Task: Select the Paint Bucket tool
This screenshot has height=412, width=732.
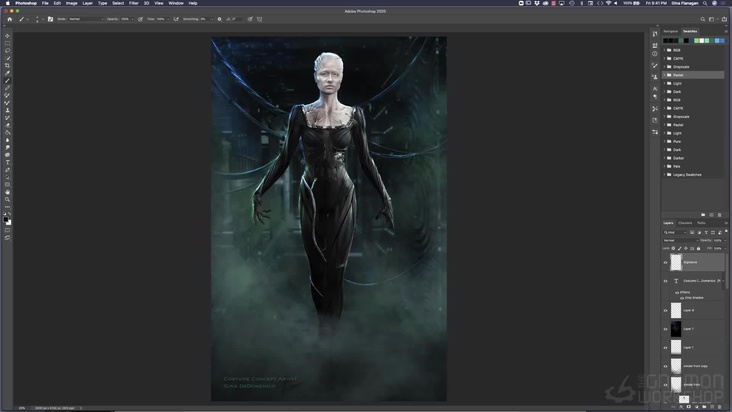Action: pyautogui.click(x=7, y=133)
